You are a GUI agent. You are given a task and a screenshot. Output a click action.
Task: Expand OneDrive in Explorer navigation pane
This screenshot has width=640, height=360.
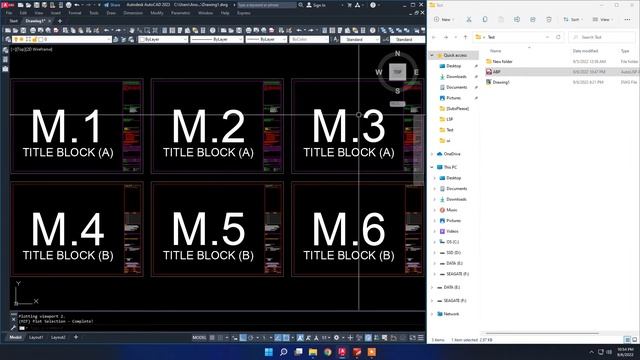coord(432,154)
